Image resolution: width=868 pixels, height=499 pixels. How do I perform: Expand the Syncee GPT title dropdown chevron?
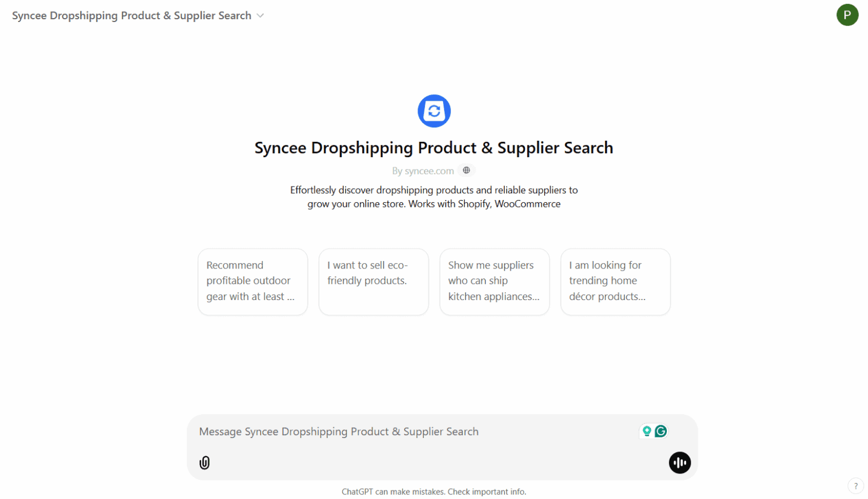pos(261,15)
